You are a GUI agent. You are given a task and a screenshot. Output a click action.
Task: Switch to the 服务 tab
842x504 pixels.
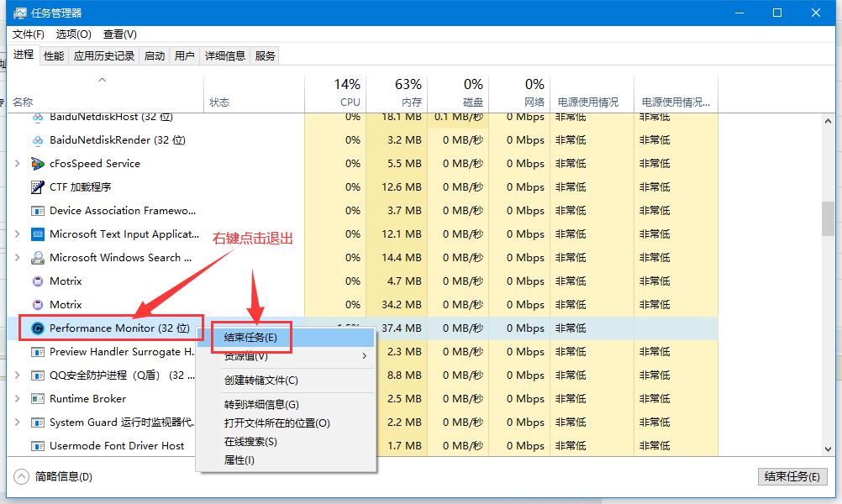(266, 55)
